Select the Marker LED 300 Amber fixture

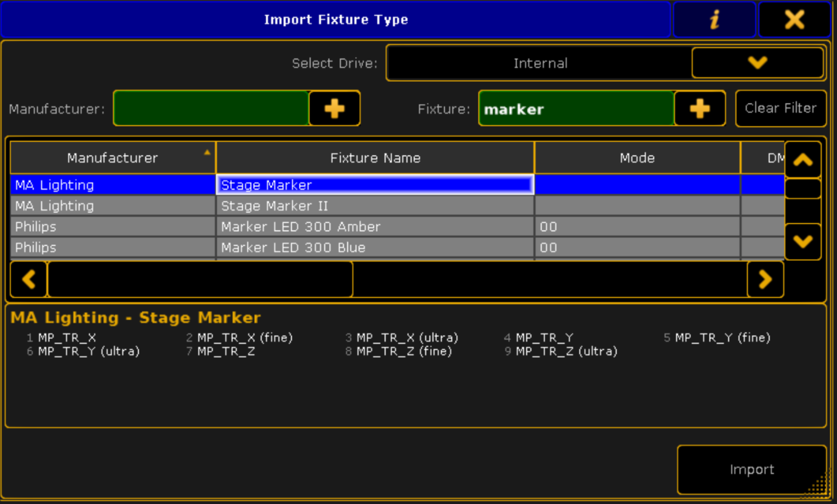[397, 227]
